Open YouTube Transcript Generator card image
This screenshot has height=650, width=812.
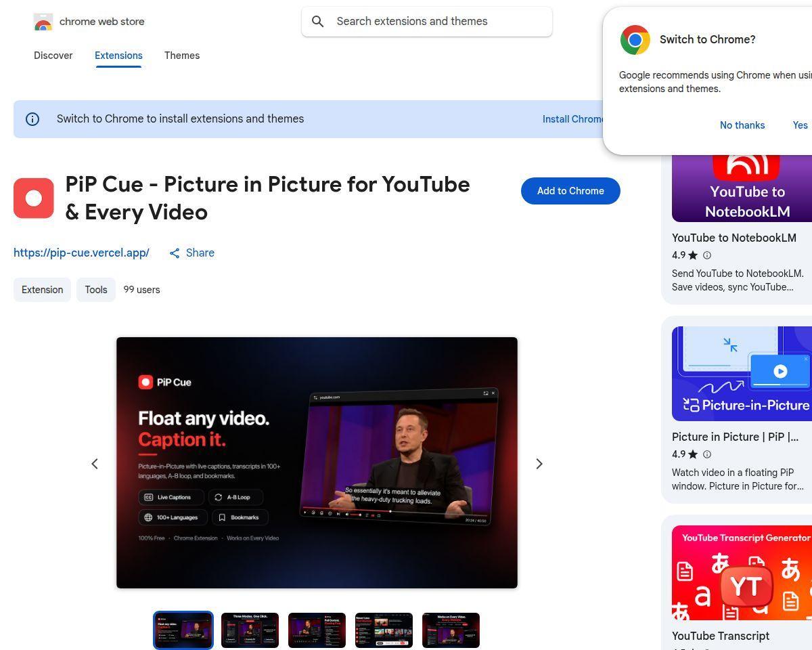tap(742, 573)
